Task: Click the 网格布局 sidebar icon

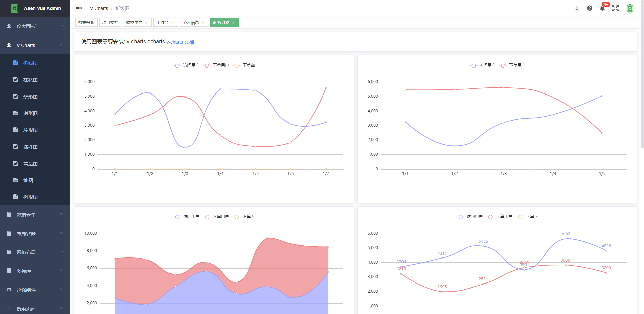Action: 9,252
